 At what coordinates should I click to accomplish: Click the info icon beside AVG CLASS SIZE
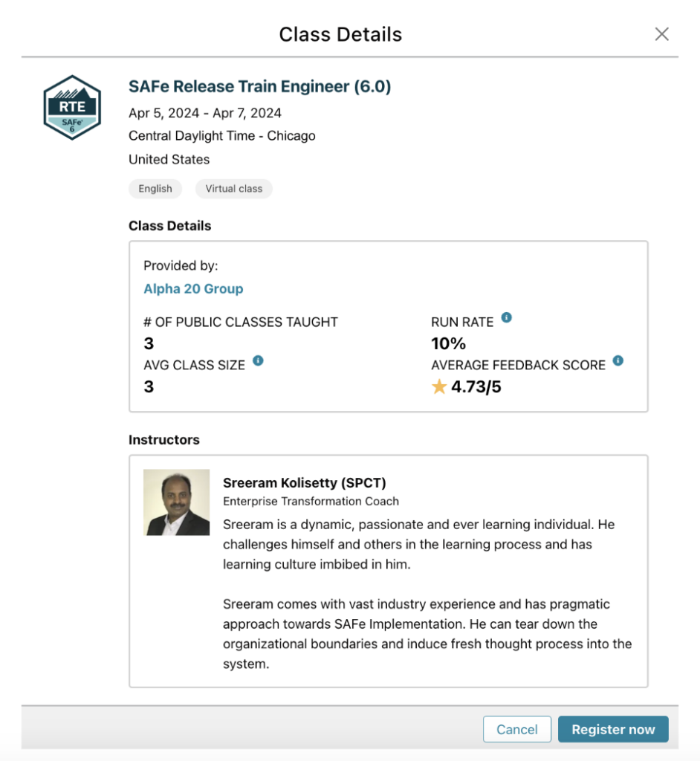tap(258, 363)
